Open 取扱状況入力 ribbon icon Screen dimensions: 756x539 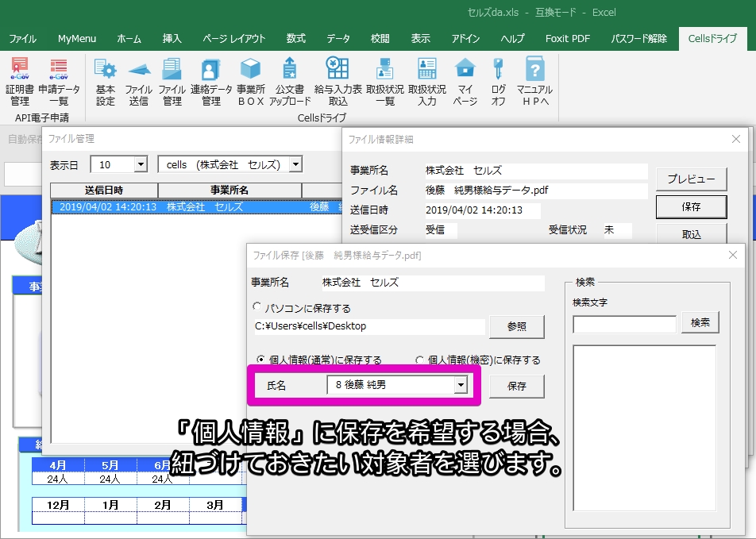pyautogui.click(x=427, y=82)
